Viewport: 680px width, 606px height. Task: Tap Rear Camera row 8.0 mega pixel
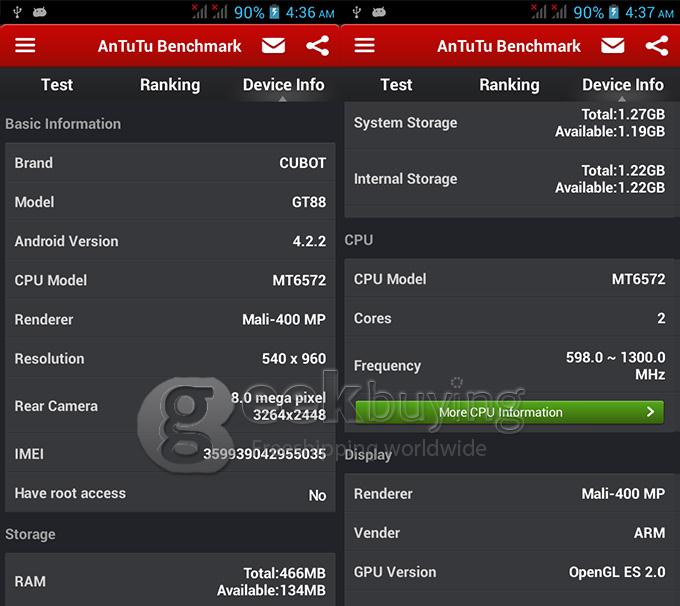170,406
